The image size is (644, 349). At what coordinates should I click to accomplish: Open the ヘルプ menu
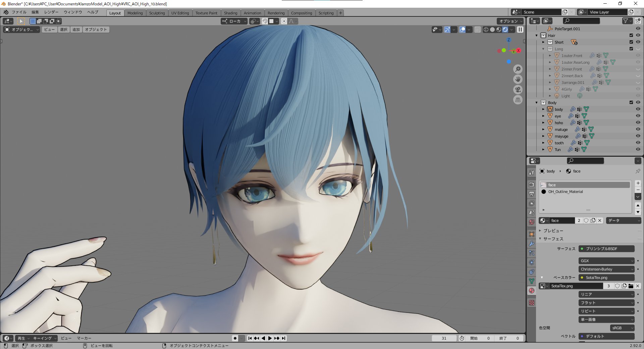pyautogui.click(x=93, y=12)
